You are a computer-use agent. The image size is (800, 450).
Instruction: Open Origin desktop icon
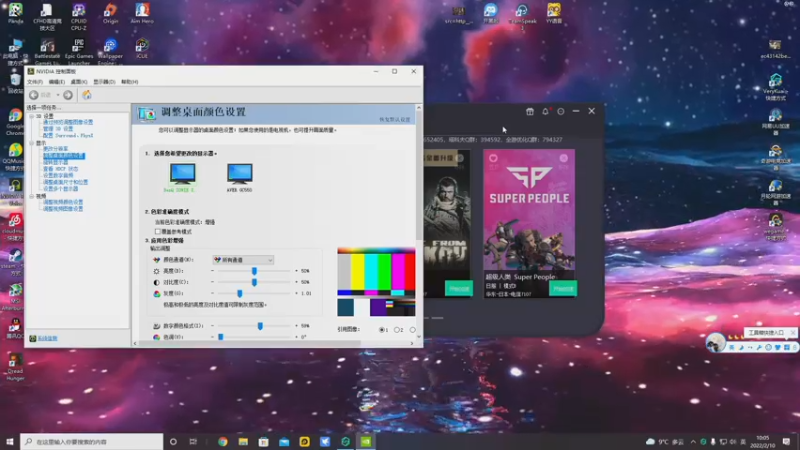pos(110,13)
